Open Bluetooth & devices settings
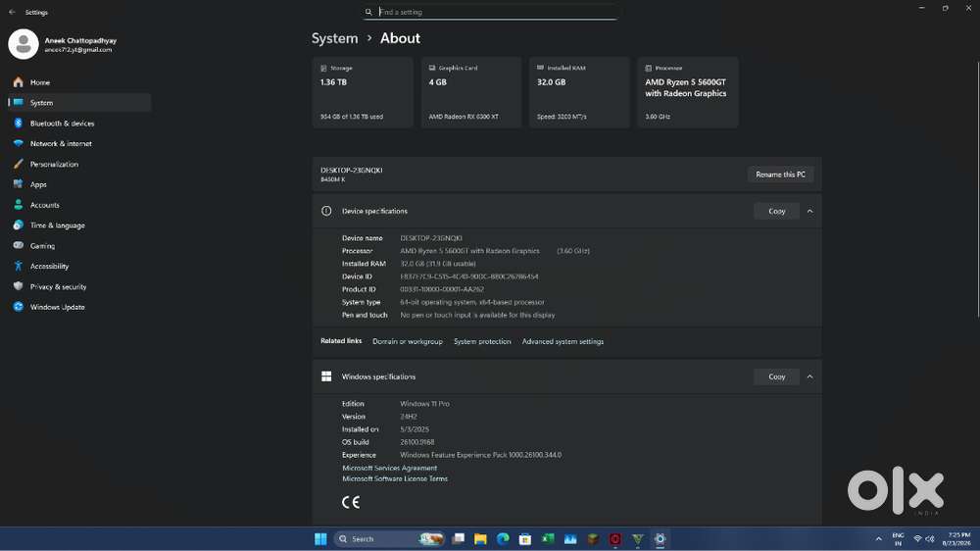 coord(79,124)
